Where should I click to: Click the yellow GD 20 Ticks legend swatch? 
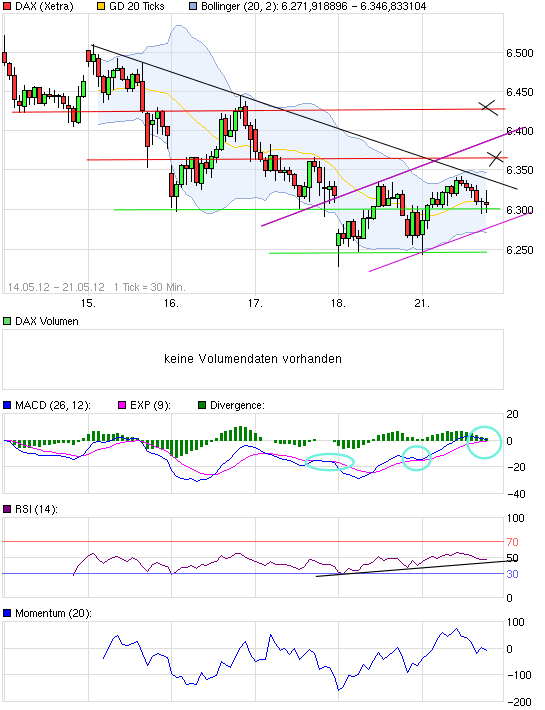pos(101,6)
